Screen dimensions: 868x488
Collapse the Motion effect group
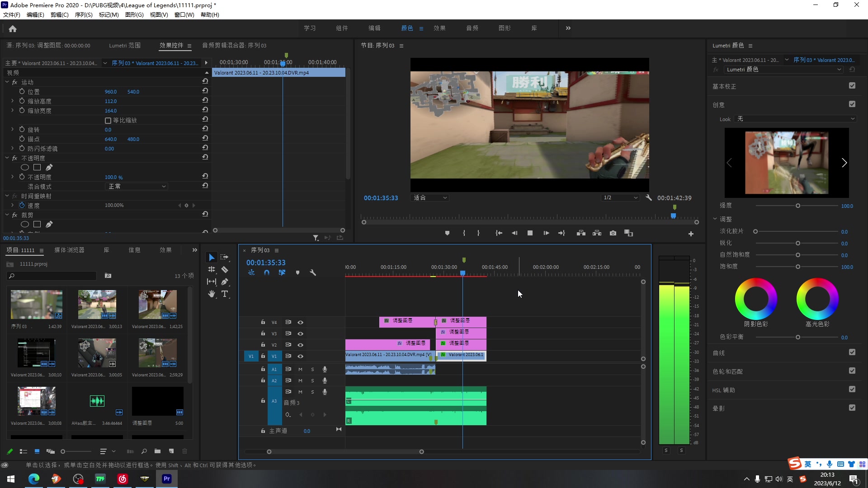(7, 82)
